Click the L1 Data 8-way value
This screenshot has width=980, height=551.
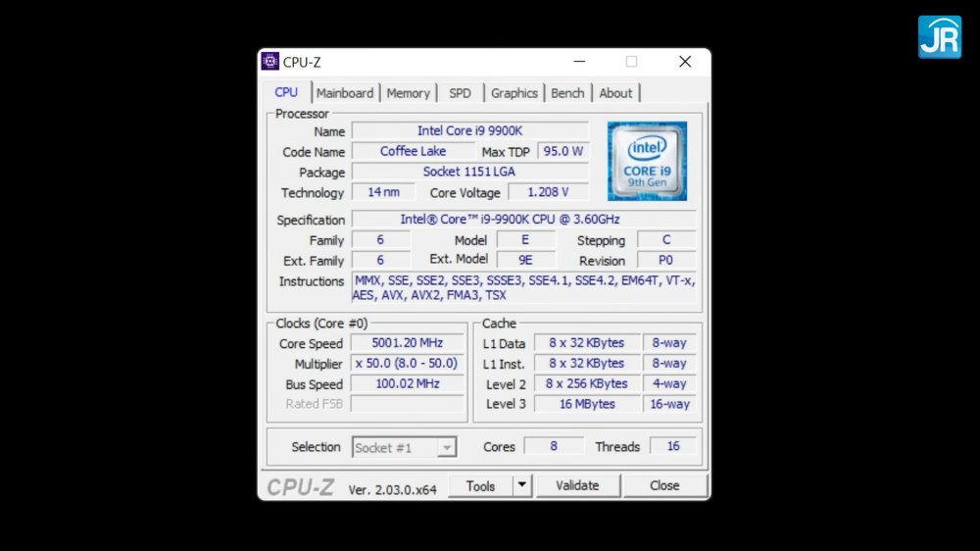pos(669,343)
